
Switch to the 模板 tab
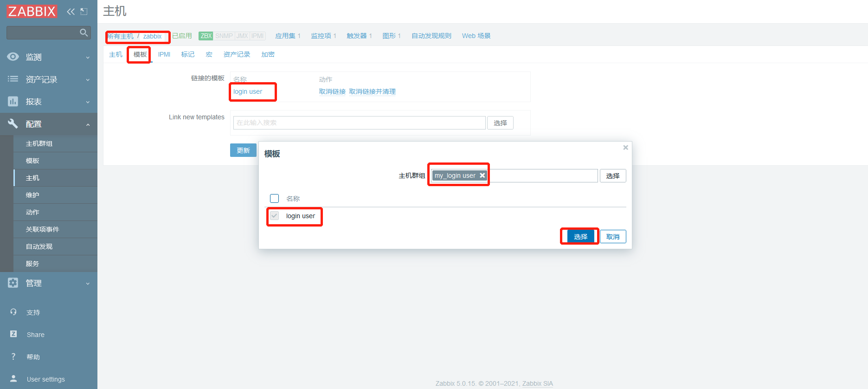[140, 54]
